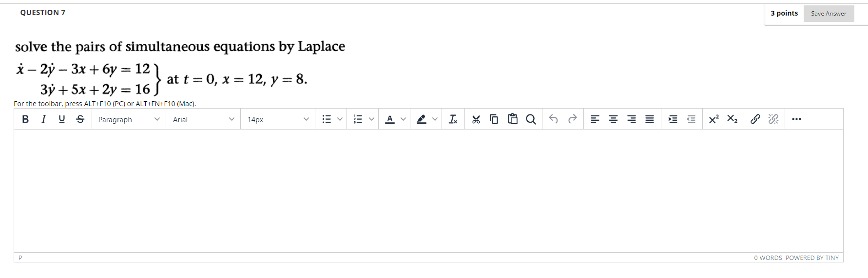Click the QUESTION 7 heading
868x278 pixels.
43,13
